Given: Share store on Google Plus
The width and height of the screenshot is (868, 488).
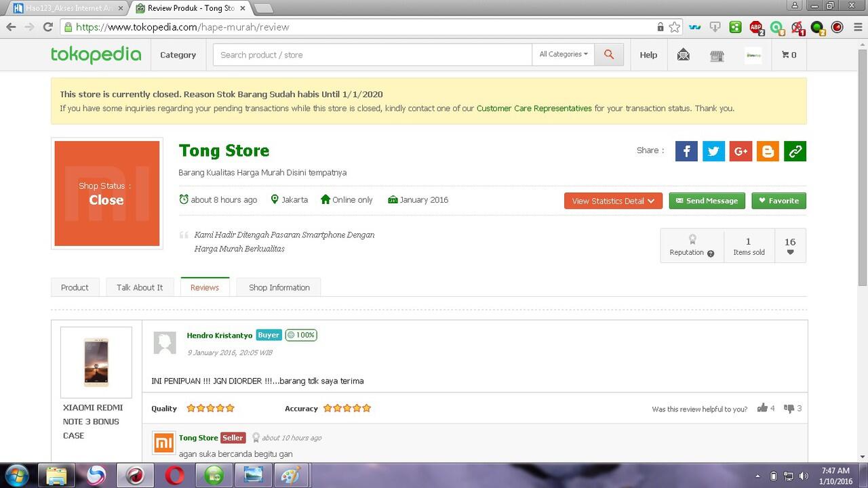Looking at the screenshot, I should pyautogui.click(x=741, y=151).
